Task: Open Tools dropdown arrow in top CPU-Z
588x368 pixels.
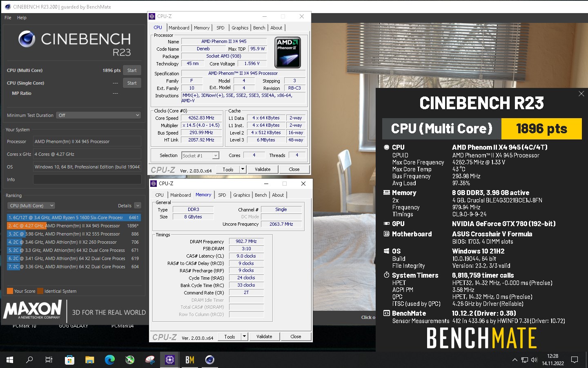Action: 243,169
